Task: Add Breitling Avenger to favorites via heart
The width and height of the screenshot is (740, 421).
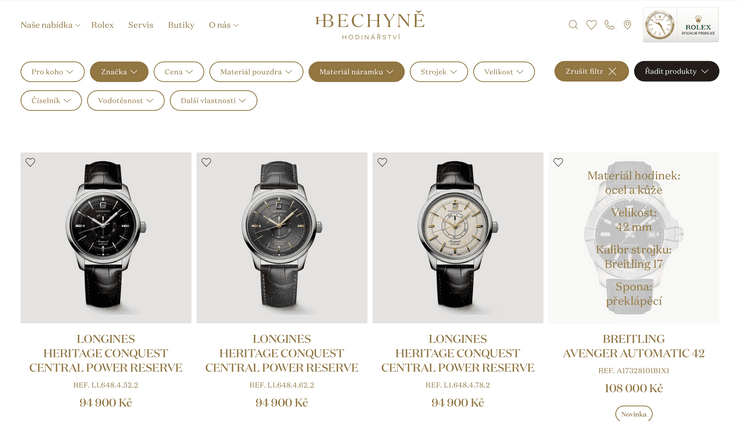Action: [x=558, y=162]
